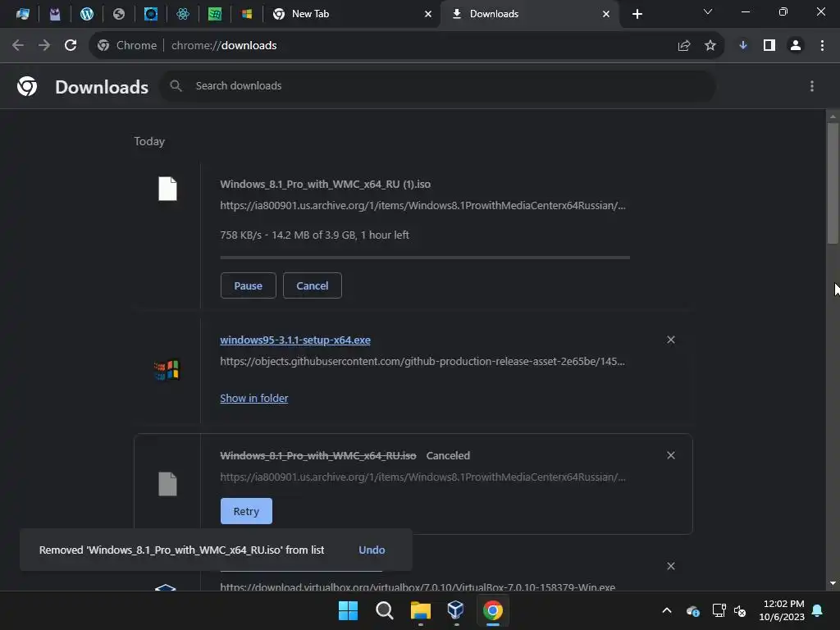Image resolution: width=840 pixels, height=630 pixels.
Task: Click the browser back arrow
Action: 18,46
